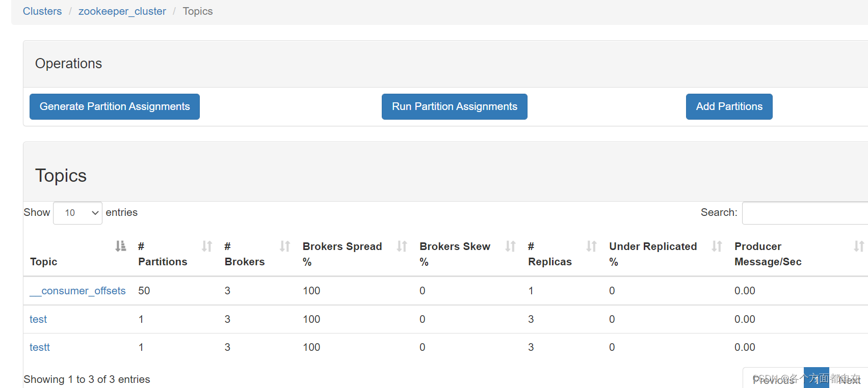Sort by Producer Message/Sec icon
Viewport: 868px width, 388px height.
click(859, 246)
